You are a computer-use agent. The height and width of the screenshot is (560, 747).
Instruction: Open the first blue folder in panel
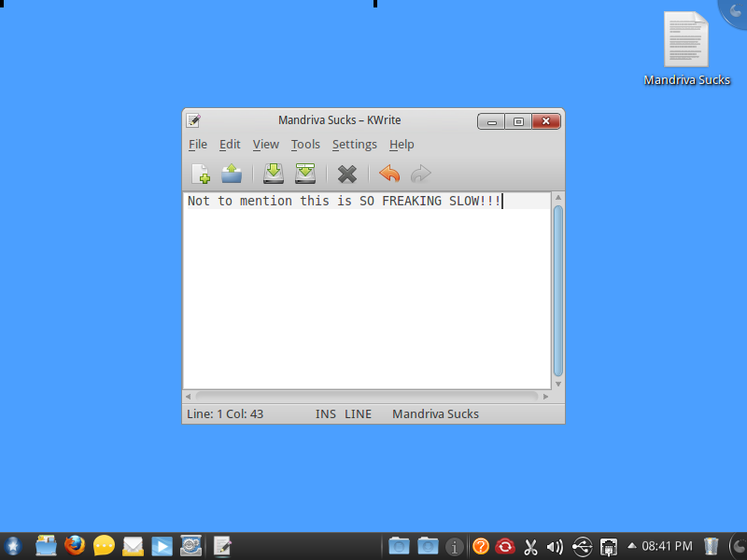click(x=399, y=546)
